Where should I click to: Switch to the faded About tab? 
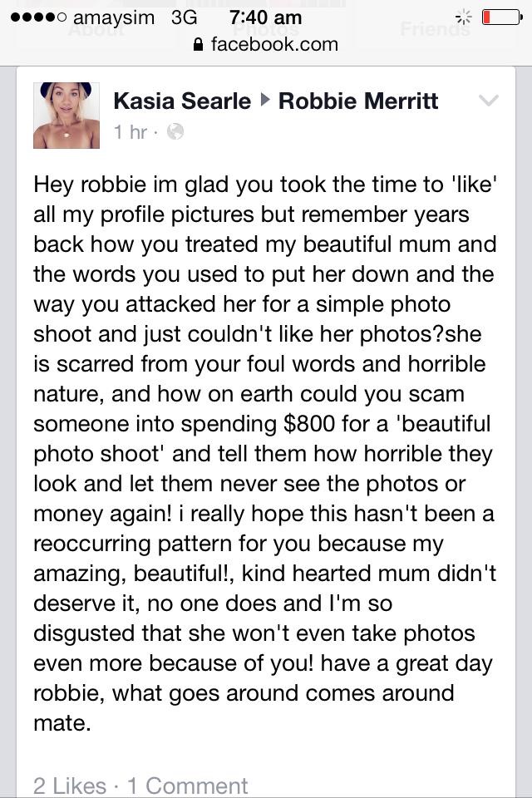[x=96, y=31]
